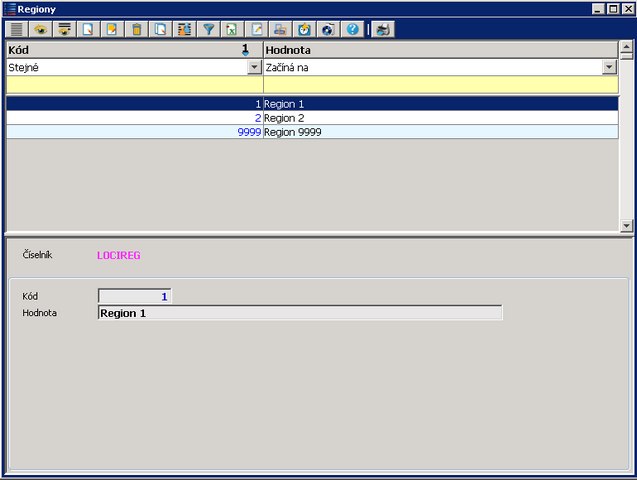Click the globe icon in toolbar
The height and width of the screenshot is (480, 637).
point(328,29)
